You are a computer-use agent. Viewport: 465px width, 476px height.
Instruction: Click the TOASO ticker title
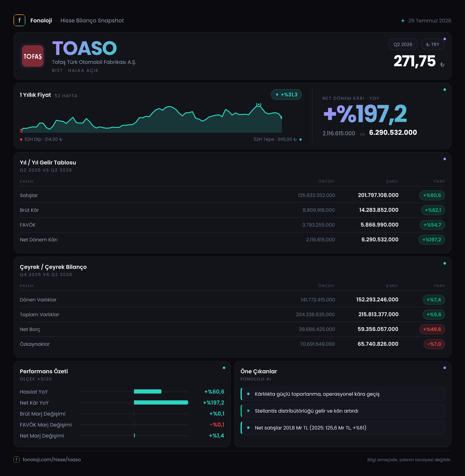point(85,48)
